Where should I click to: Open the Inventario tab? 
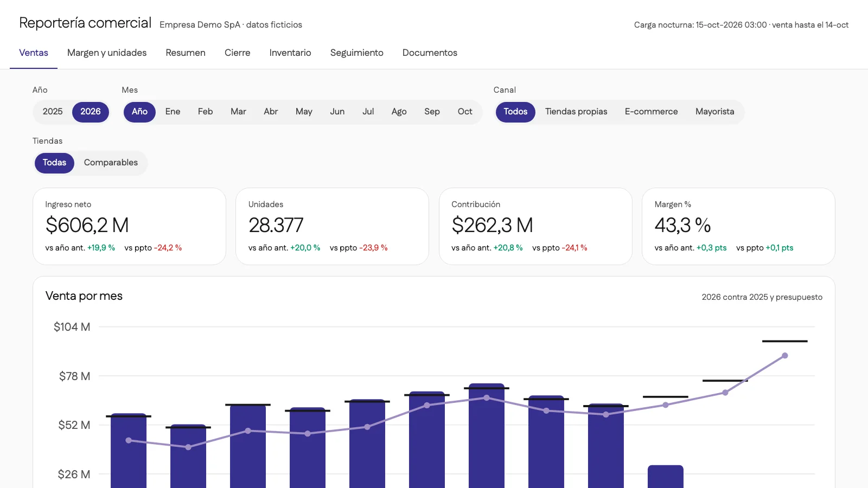(x=290, y=53)
